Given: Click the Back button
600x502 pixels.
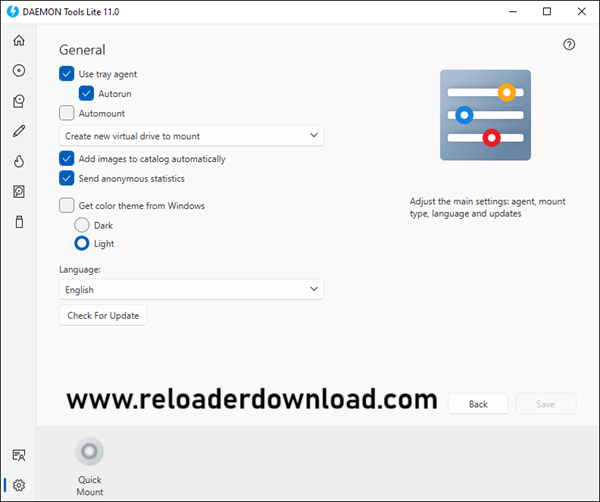Looking at the screenshot, I should pyautogui.click(x=478, y=404).
